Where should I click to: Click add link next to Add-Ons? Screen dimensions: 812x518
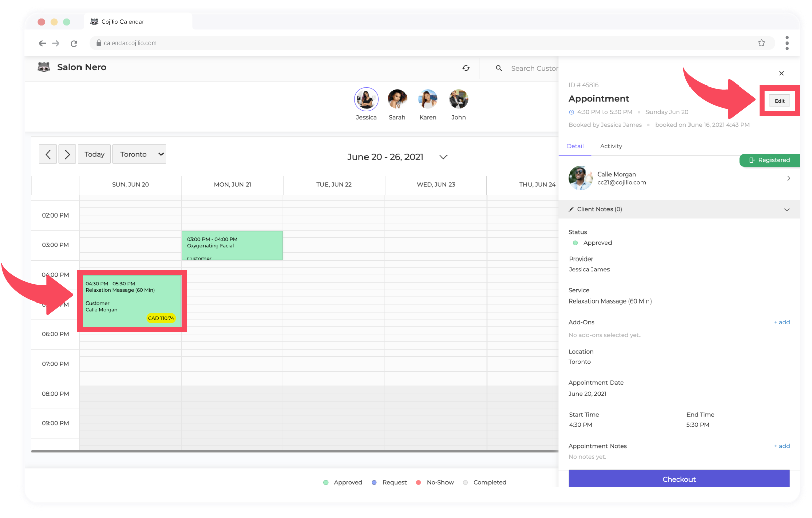pos(782,322)
